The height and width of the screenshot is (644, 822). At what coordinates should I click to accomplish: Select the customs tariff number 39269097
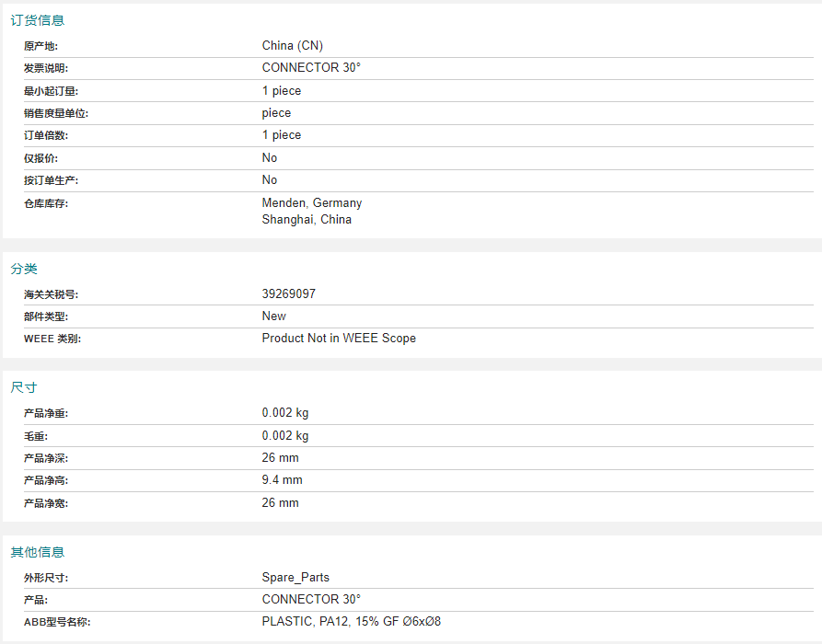pyautogui.click(x=289, y=294)
